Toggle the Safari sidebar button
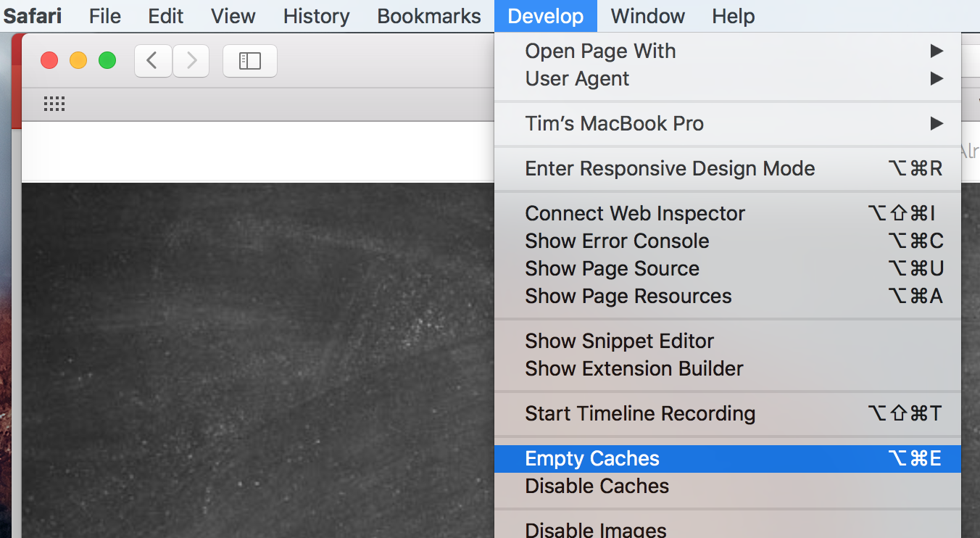 point(250,61)
